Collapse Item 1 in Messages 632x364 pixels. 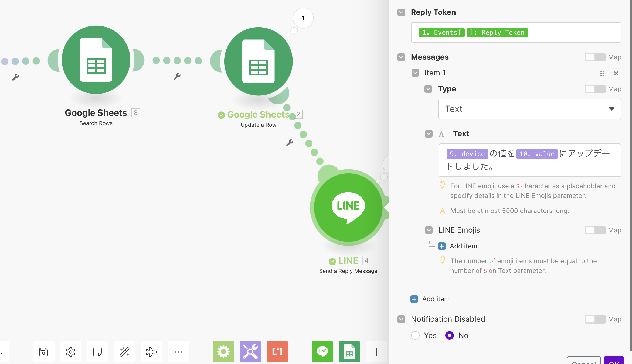click(415, 73)
